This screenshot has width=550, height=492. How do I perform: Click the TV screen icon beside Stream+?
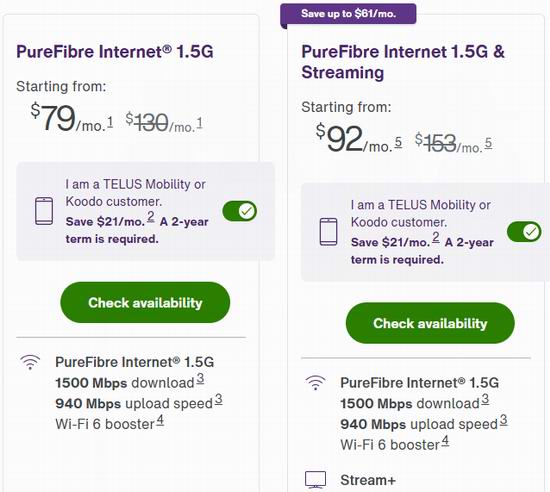pos(315,480)
